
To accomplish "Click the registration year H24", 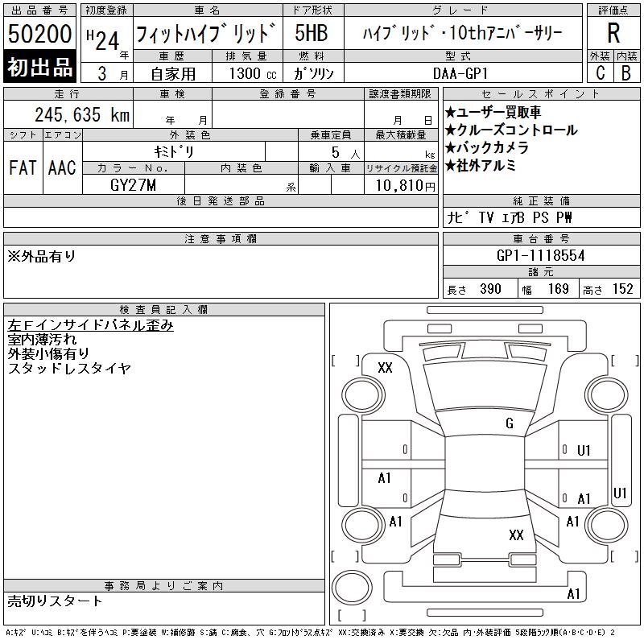I will pos(103,39).
